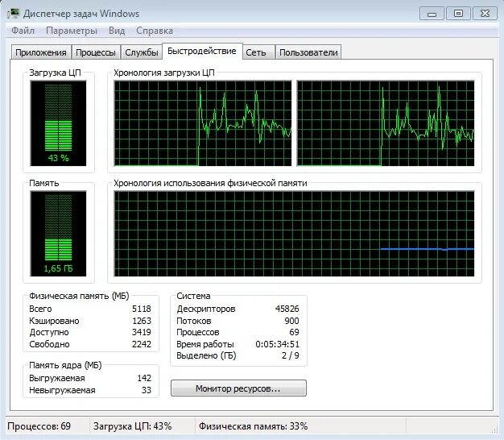Click the Task Manager title bar icon
Screen dimensions: 504x440
[x=13, y=14]
